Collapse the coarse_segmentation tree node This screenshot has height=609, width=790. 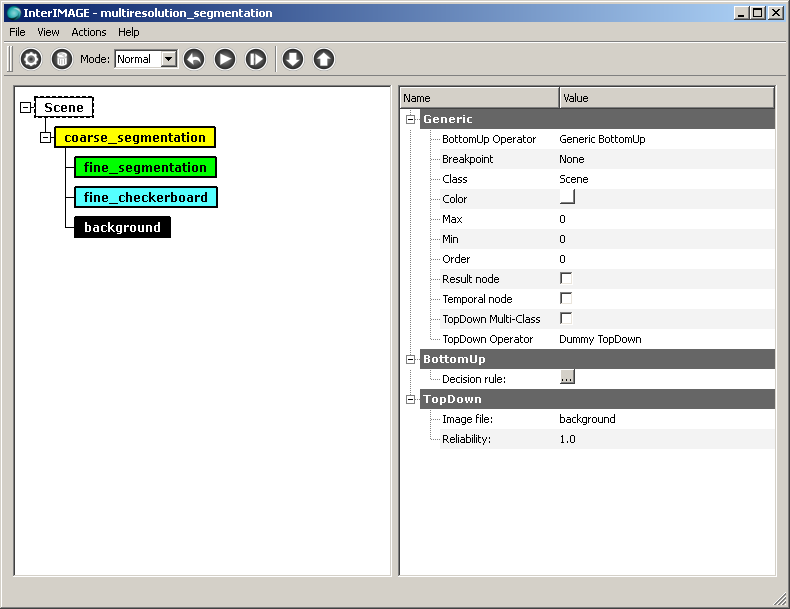46,137
